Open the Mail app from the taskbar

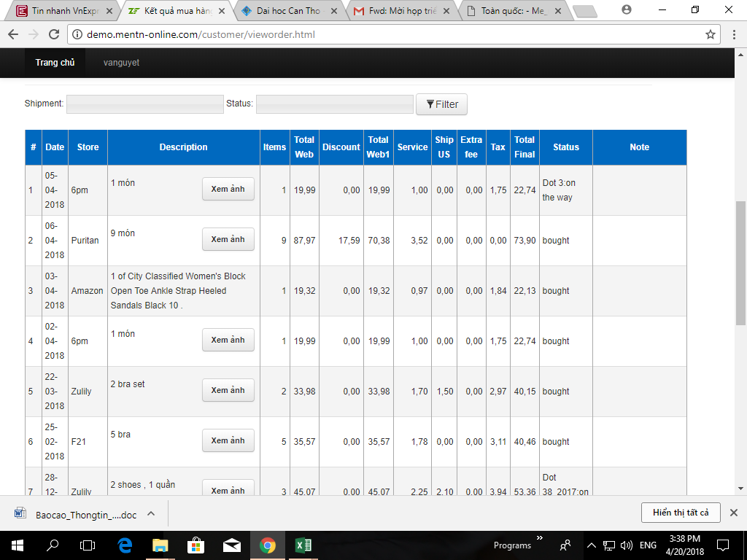click(232, 545)
